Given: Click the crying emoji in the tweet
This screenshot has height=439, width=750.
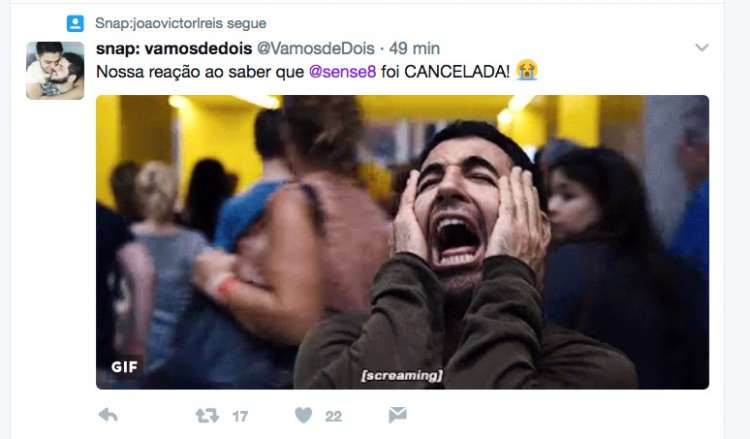Looking at the screenshot, I should pos(527,71).
